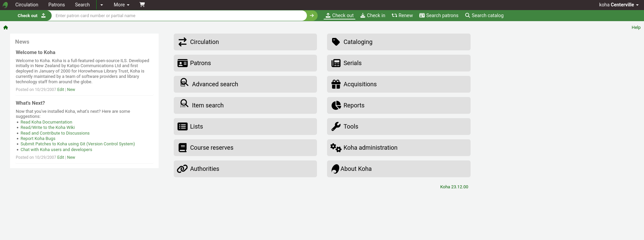Screen dimensions: 644x240
Task: Click the Circulation arrows icon tile
Action: click(x=182, y=42)
